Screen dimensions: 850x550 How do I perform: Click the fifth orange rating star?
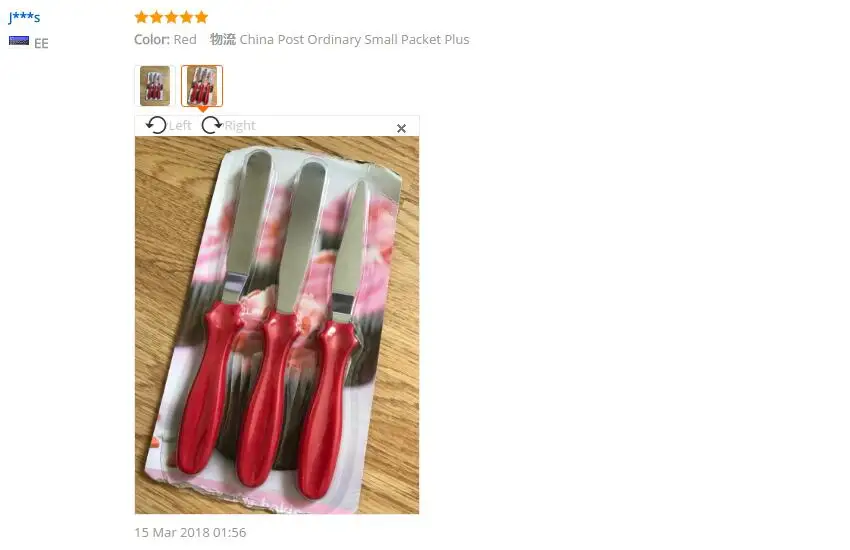click(x=201, y=17)
